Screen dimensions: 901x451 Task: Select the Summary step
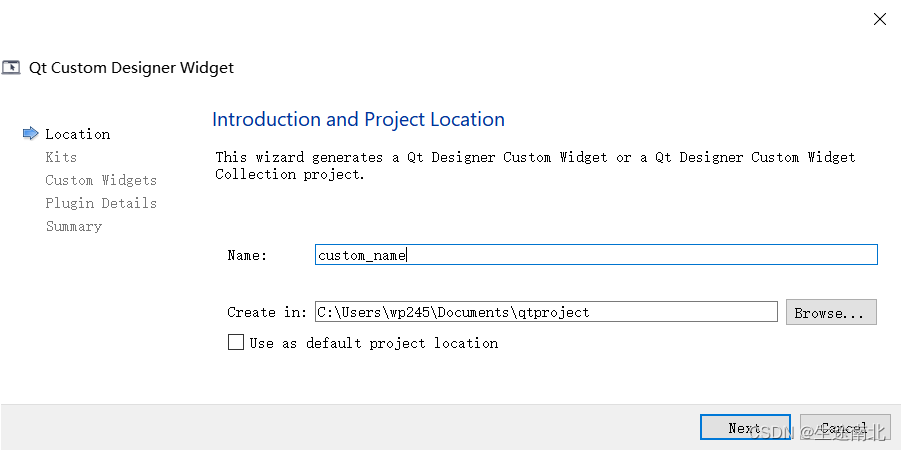tap(74, 226)
